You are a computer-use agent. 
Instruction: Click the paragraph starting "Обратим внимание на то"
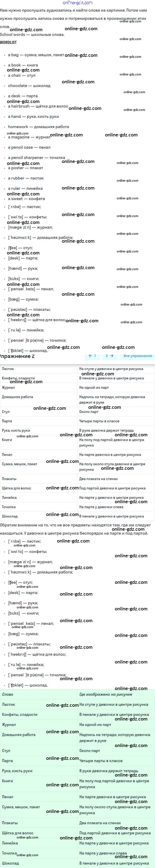pos(75,529)
